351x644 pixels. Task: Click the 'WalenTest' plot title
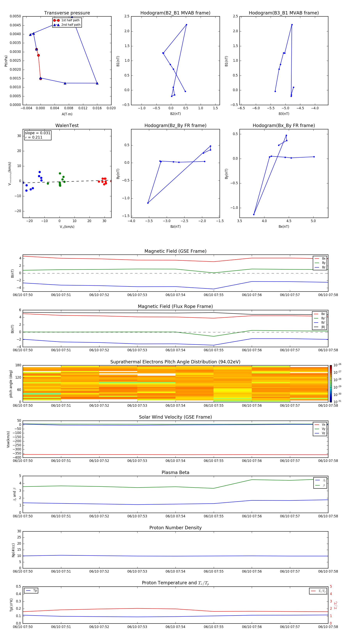67,125
